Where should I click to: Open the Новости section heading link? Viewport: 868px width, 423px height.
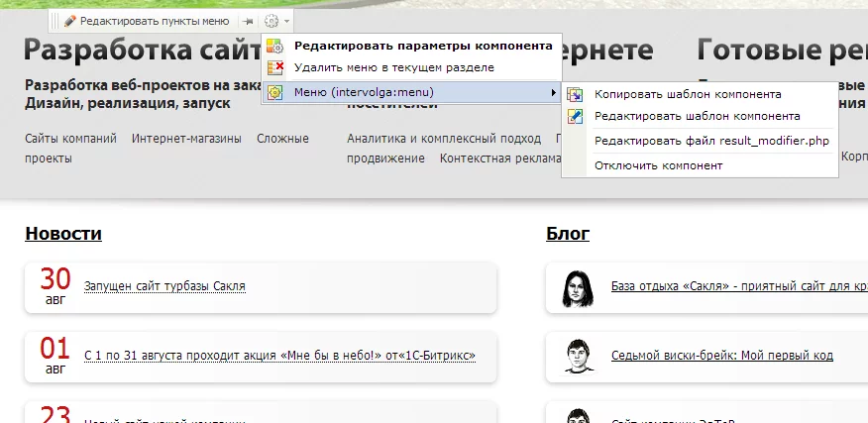click(x=63, y=234)
